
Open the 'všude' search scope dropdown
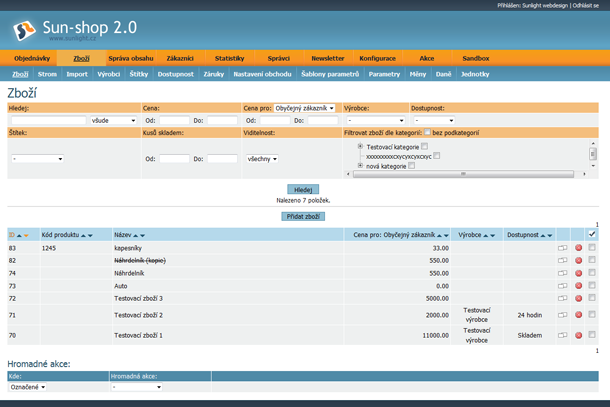(114, 120)
